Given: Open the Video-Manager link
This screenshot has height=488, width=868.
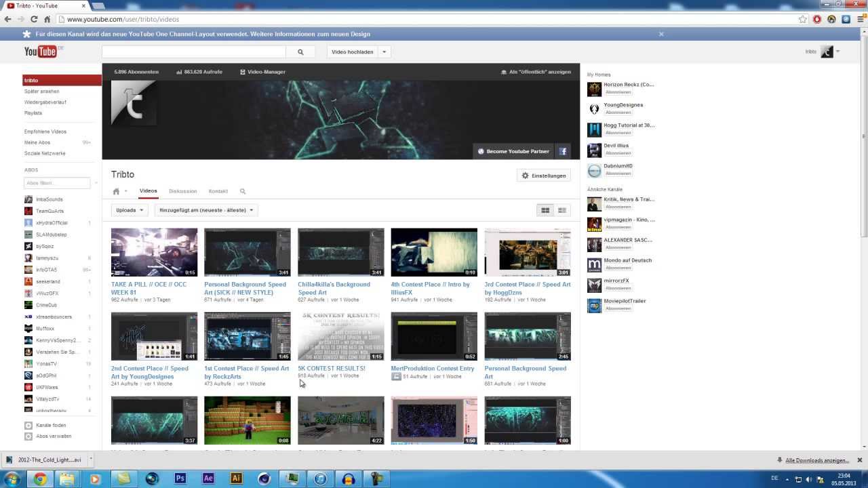Looking at the screenshot, I should pyautogui.click(x=263, y=72).
